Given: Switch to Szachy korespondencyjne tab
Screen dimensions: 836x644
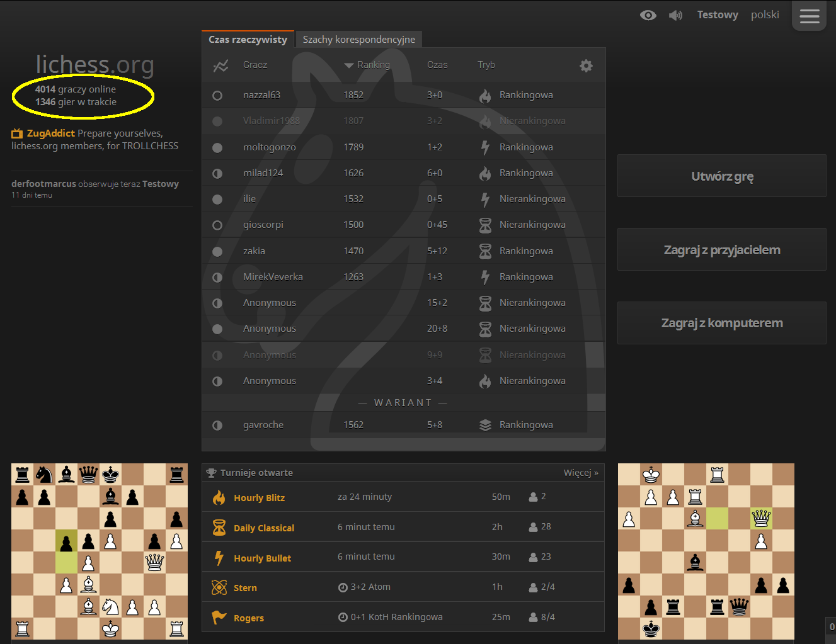Looking at the screenshot, I should tap(358, 39).
